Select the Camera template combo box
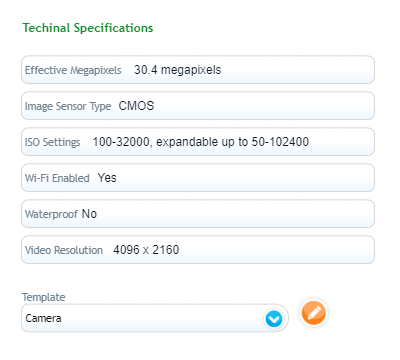 pyautogui.click(x=155, y=318)
